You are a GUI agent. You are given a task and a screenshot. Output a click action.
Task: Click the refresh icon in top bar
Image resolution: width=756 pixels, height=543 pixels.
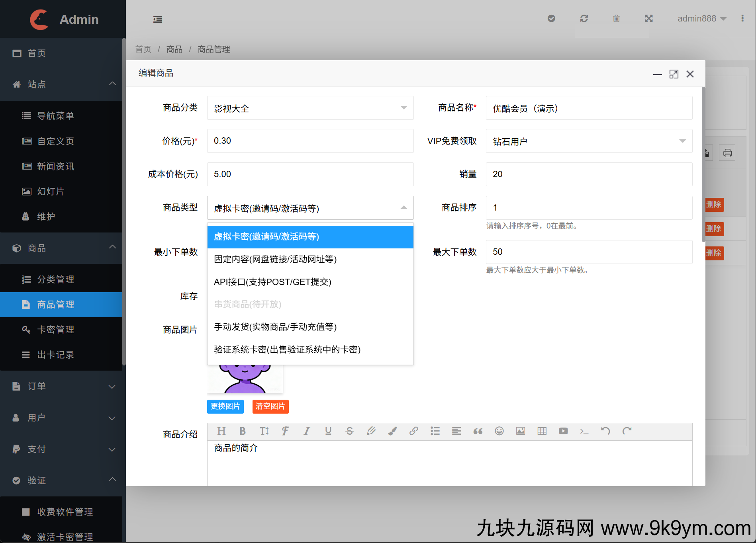click(584, 19)
